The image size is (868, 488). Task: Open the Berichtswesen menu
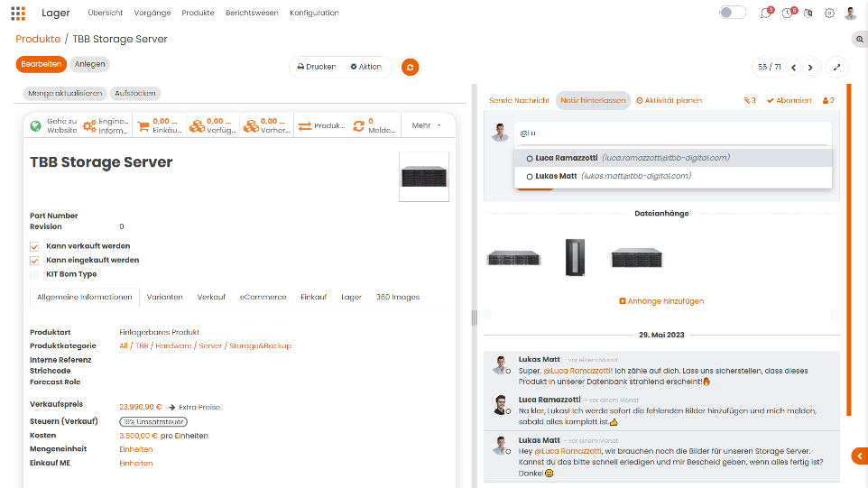point(252,13)
